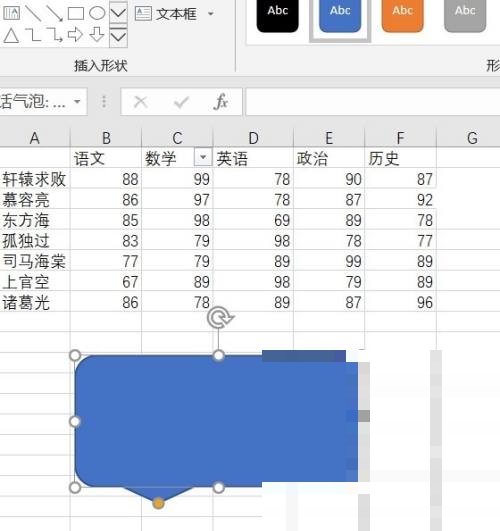Open the name box dropdown arrow
500x531 pixels.
pos(77,101)
